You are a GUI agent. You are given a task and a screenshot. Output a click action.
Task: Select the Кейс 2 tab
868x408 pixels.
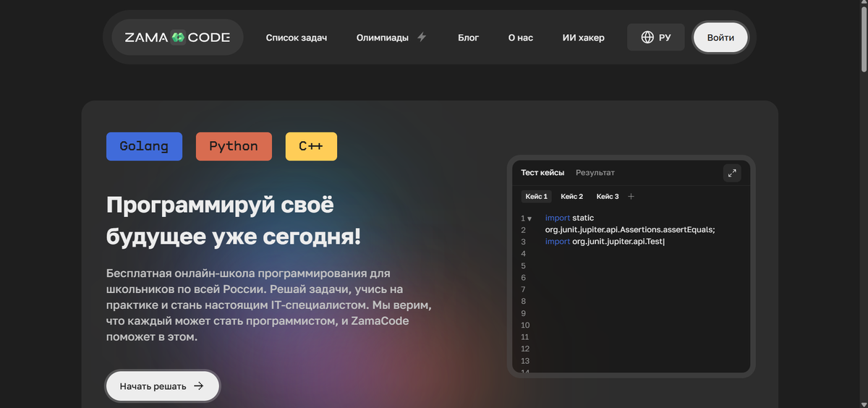click(571, 197)
